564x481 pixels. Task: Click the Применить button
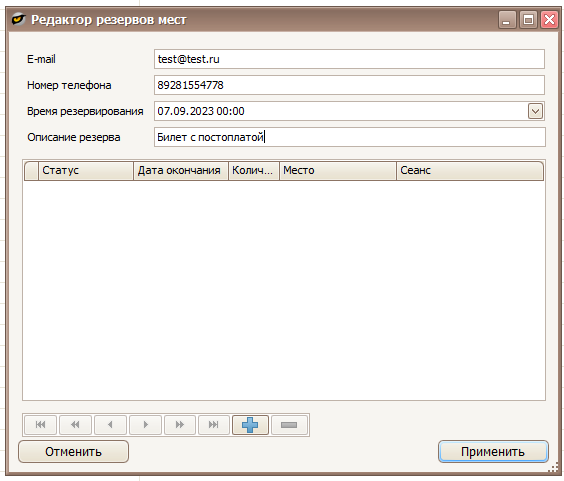(x=493, y=451)
